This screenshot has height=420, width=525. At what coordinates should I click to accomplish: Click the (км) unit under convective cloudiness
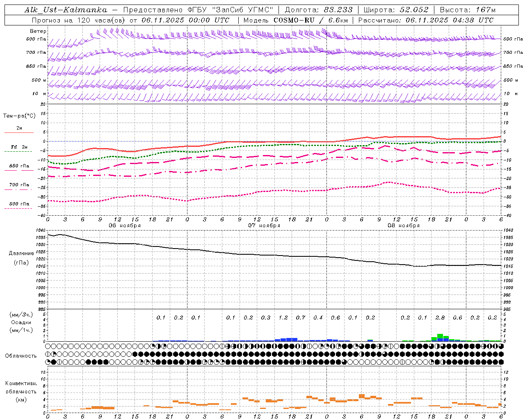tap(21, 399)
